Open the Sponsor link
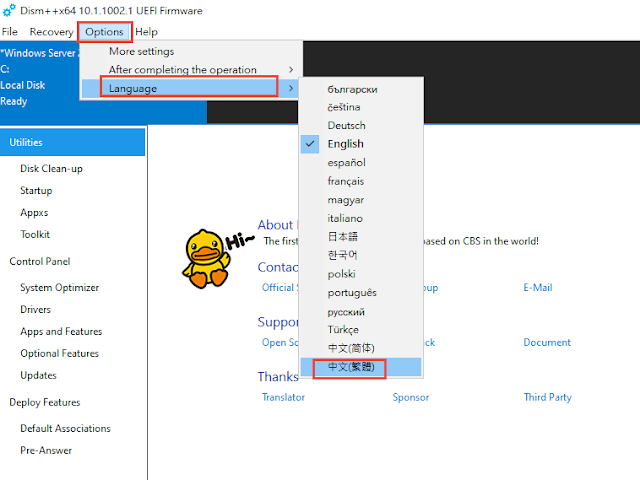 tap(411, 397)
